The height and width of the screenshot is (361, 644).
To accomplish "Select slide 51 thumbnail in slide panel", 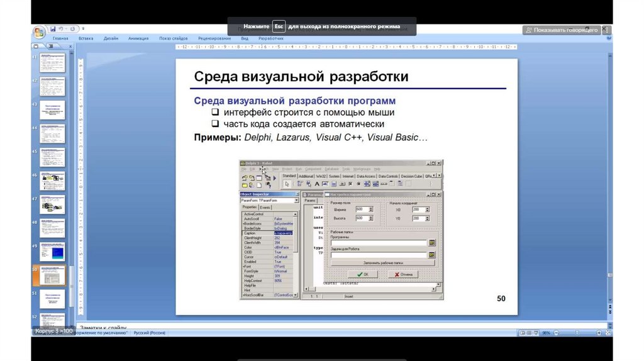I will pos(52,299).
